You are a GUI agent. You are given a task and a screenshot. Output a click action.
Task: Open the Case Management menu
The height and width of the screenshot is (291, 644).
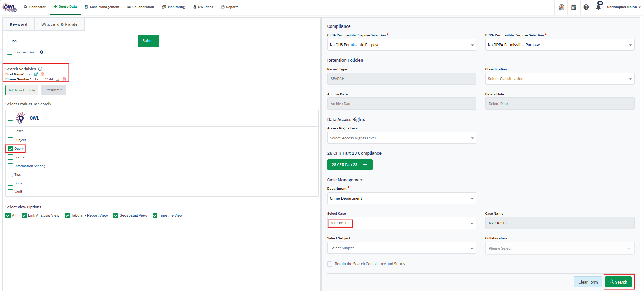(102, 7)
